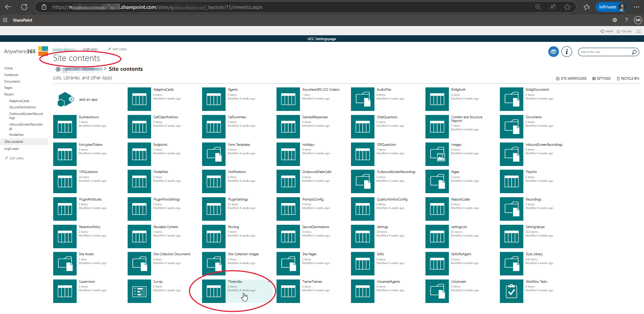Click the ivrgfx.aspx top navigation link
Viewport: 644px width, 314px height.
coord(90,49)
